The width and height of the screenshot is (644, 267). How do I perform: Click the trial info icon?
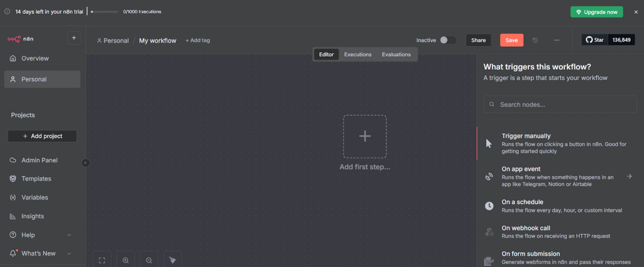point(7,12)
